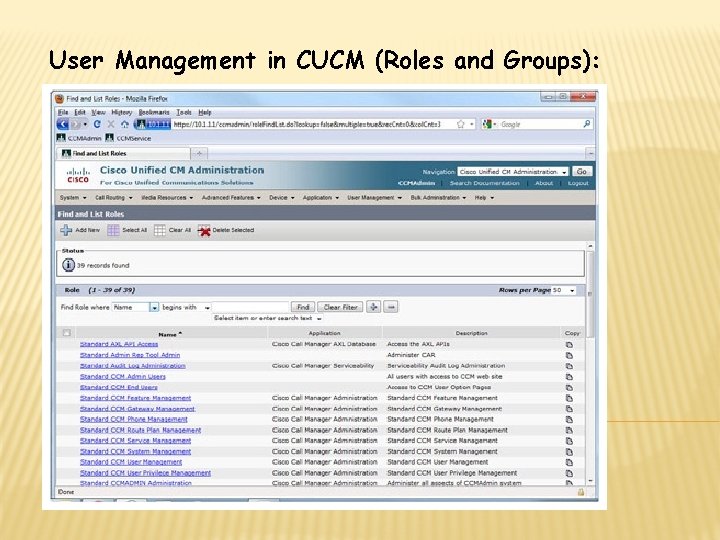The image size is (720, 540).
Task: Click the Clear Filter button
Action: tap(340, 307)
